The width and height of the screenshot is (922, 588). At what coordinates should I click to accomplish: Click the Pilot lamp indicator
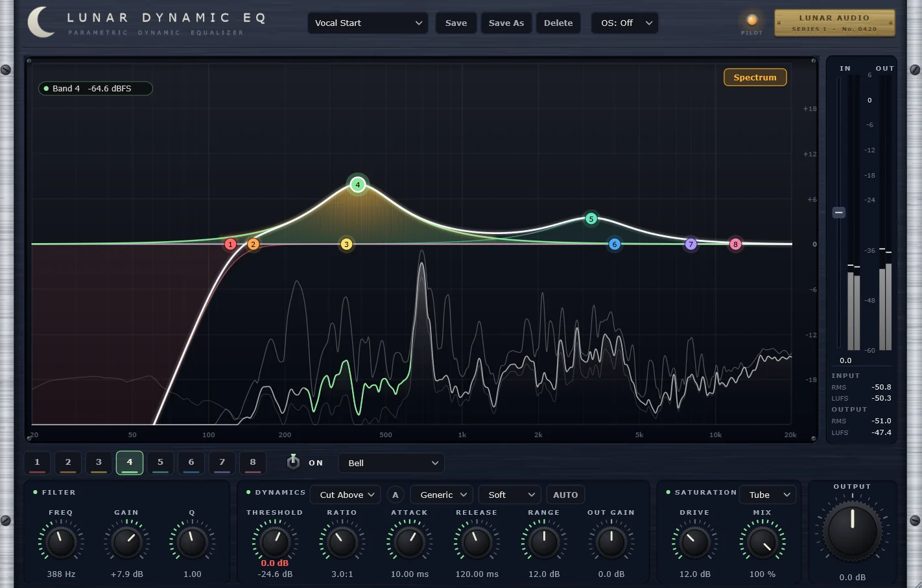pos(752,20)
